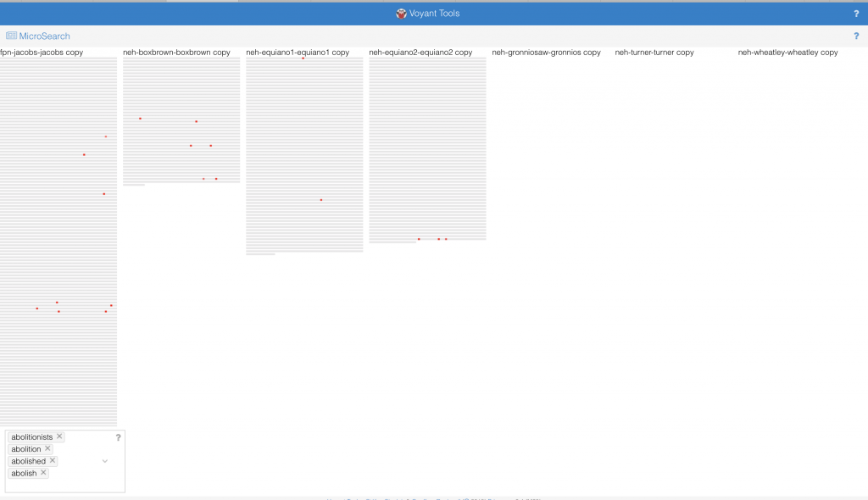Open MicroSearch panel help question mark

coord(856,36)
